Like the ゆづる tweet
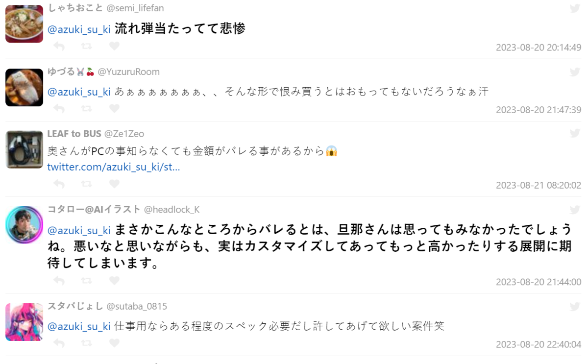Image resolution: width=588 pixels, height=364 pixels. point(114,108)
